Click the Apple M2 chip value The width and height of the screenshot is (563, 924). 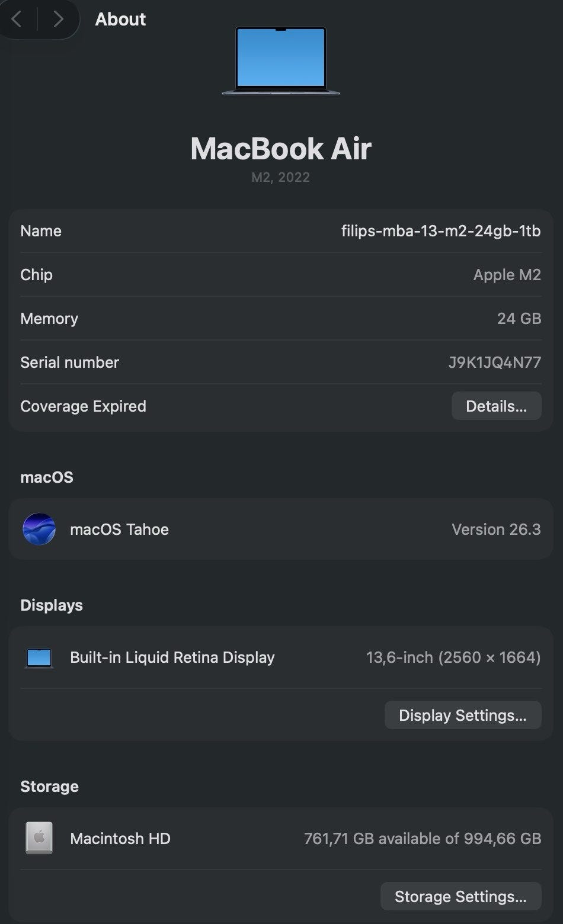click(507, 275)
